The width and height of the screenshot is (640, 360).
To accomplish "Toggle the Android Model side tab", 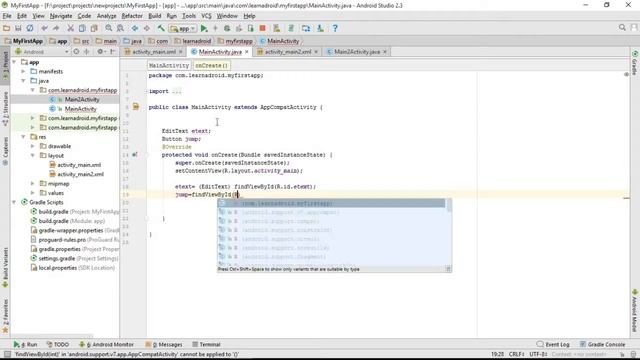I will 635,310.
